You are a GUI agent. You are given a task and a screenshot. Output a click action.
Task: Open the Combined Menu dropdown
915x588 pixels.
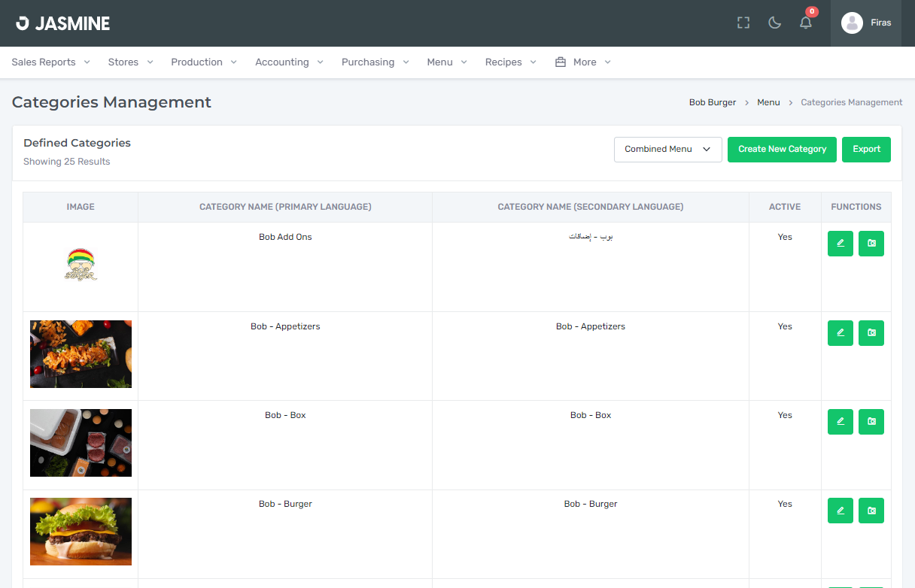[667, 149]
